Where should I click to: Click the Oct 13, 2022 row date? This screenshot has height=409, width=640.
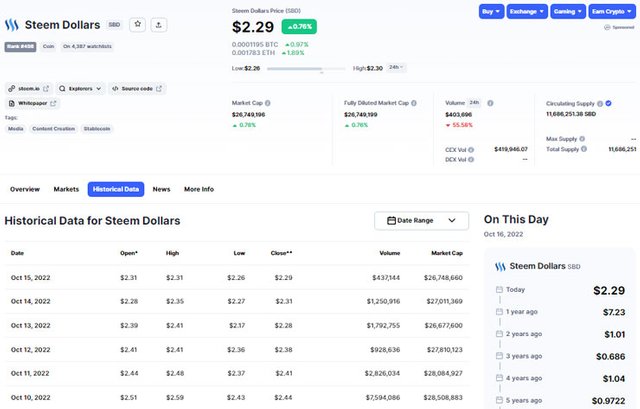(31, 325)
